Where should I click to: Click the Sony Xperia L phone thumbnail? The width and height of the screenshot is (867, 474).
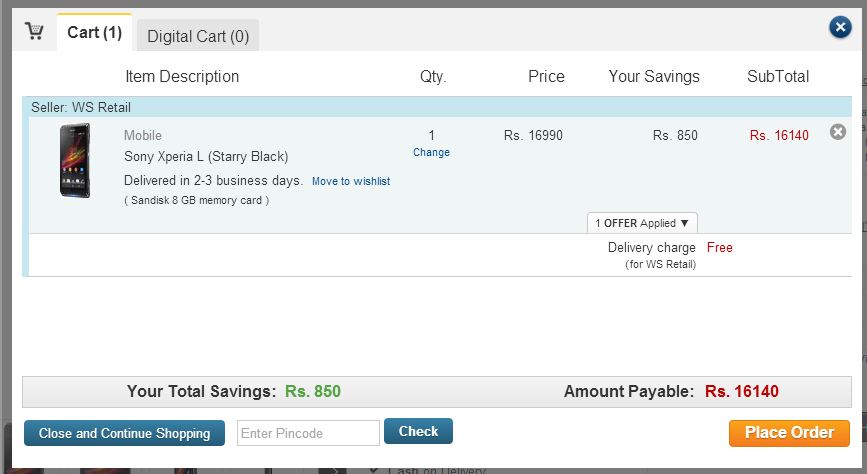click(75, 160)
